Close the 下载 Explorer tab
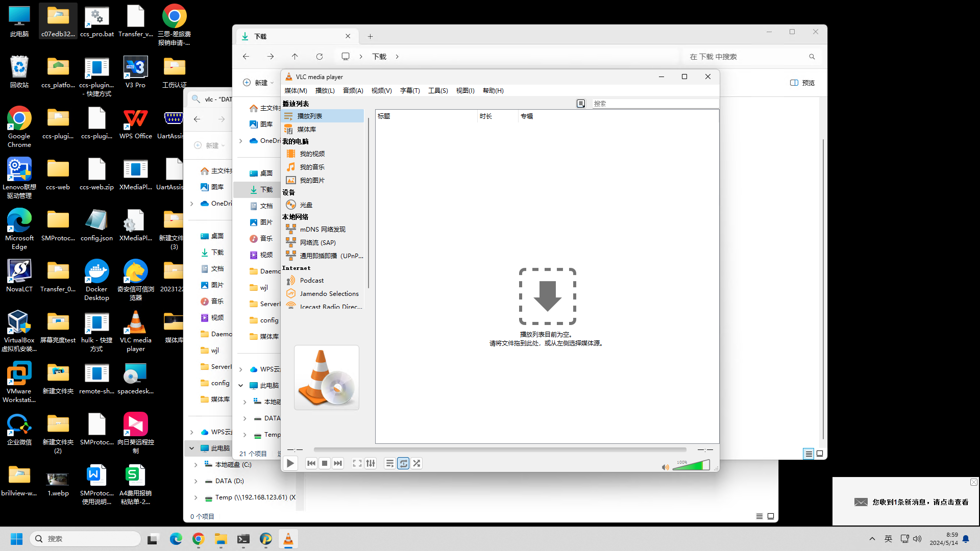Viewport: 980px width, 551px height. pyautogui.click(x=348, y=36)
